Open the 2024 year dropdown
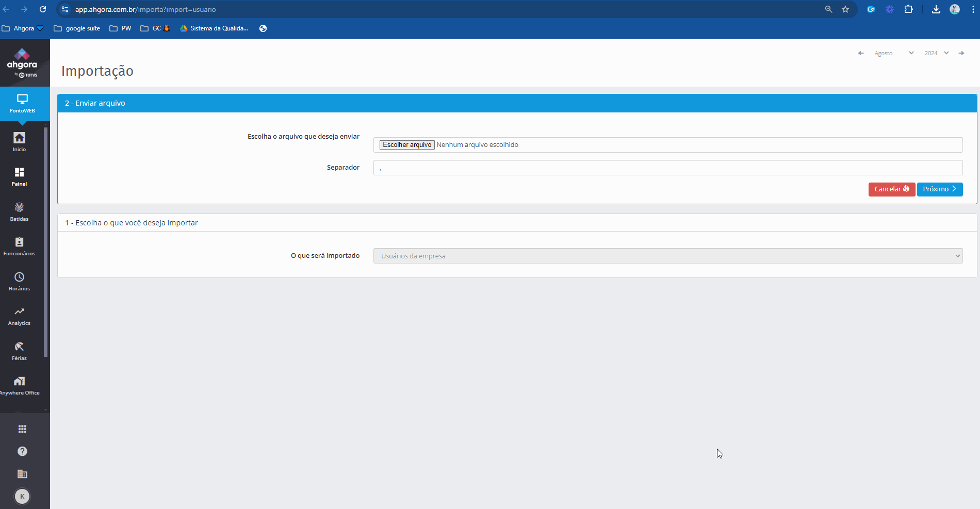The image size is (980, 509). [937, 53]
